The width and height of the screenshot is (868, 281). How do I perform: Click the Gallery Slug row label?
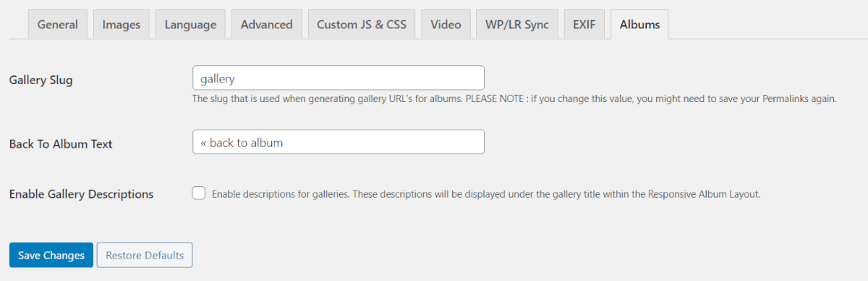tap(41, 80)
